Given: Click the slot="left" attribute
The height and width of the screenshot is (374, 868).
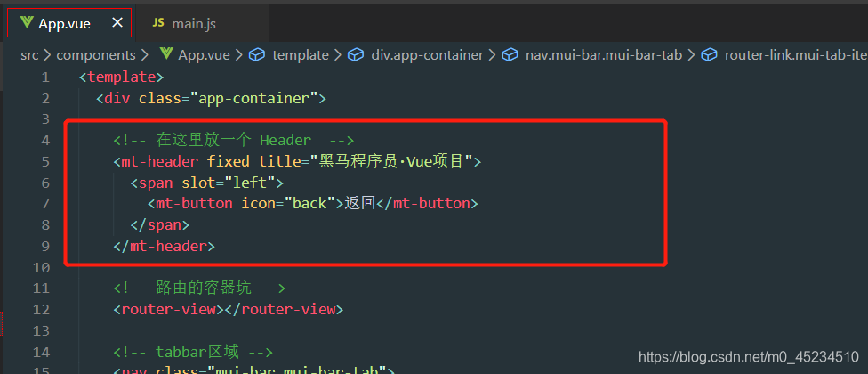Looking at the screenshot, I should [229, 183].
